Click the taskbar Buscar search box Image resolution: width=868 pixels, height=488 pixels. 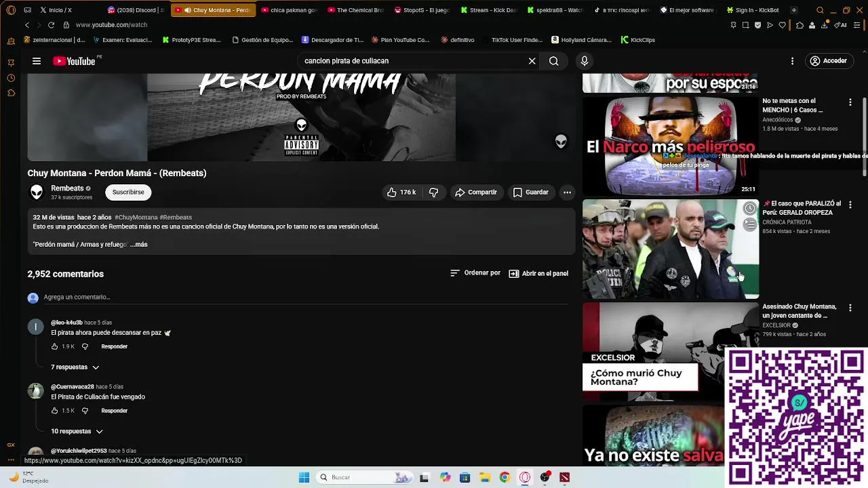[365, 477]
